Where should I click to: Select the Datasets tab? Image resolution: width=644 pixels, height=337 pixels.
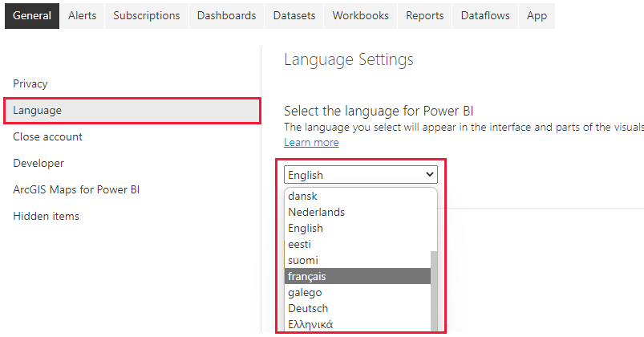[294, 15]
